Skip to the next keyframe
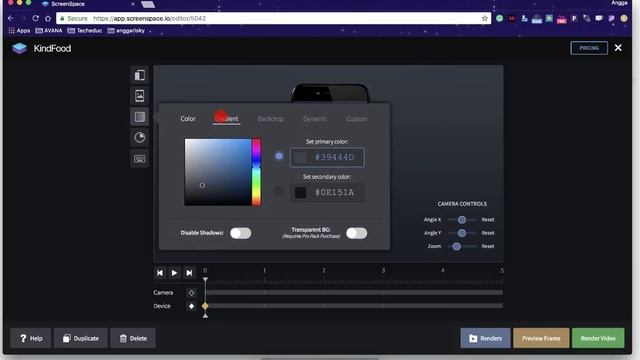The image size is (640, 360). point(189,273)
